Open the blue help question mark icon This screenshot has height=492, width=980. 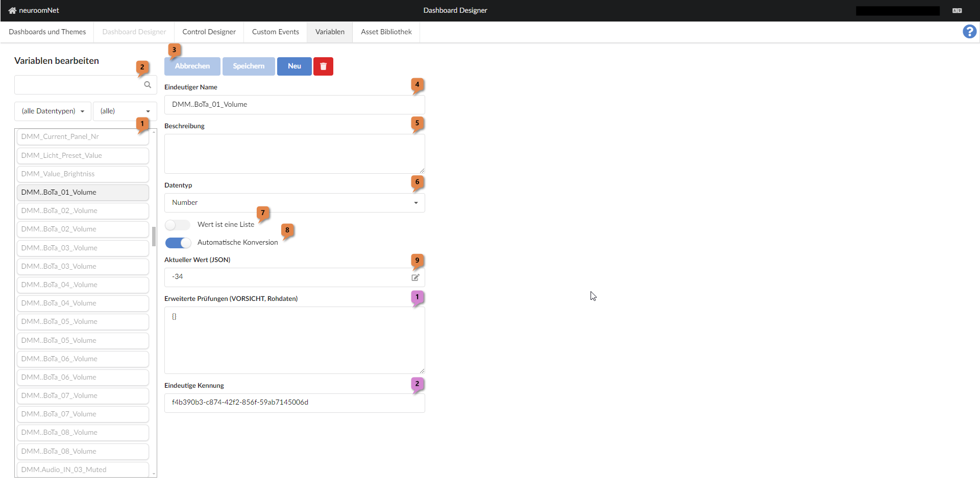[969, 31]
